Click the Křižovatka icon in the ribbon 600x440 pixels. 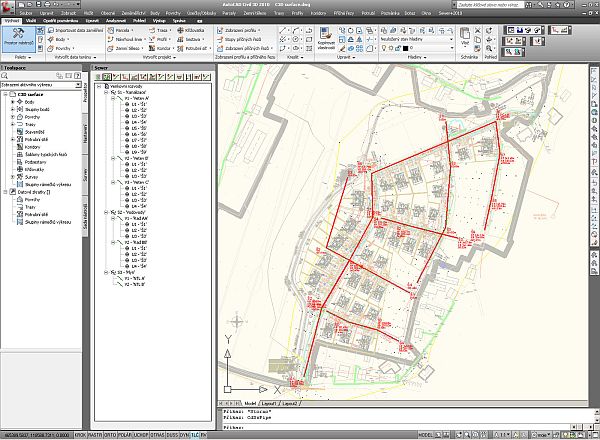[180, 30]
